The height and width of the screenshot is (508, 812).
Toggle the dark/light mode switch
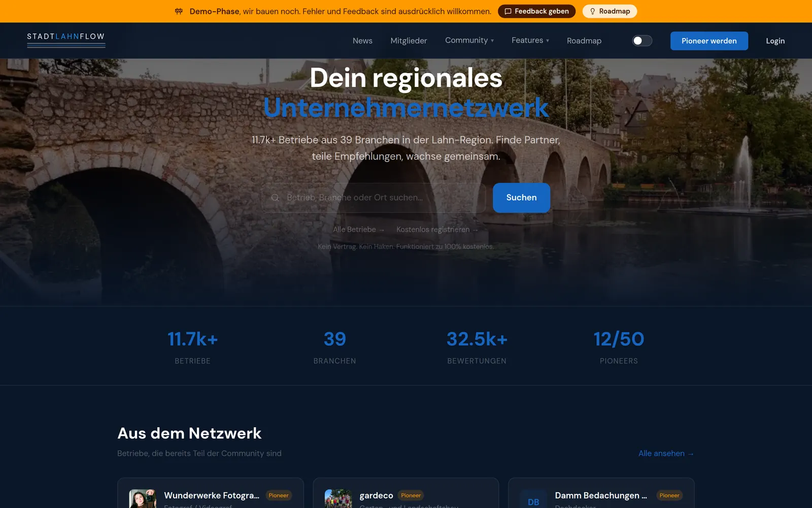[642, 41]
